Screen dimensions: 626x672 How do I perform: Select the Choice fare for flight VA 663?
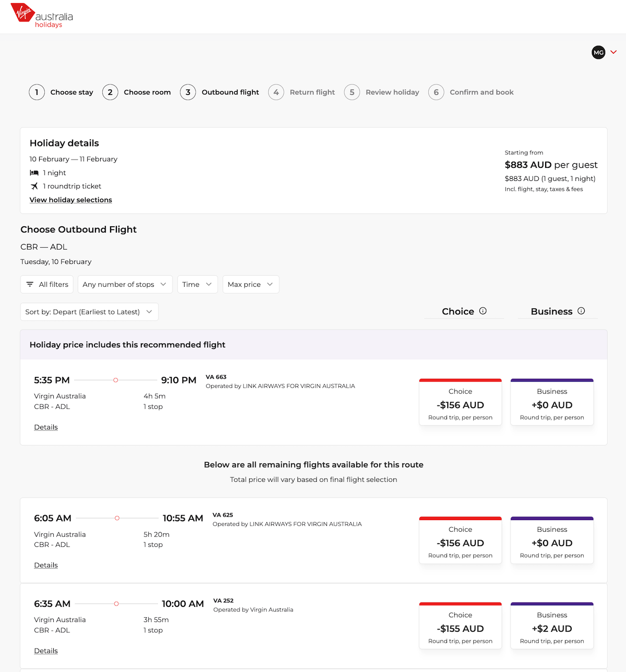(x=460, y=401)
